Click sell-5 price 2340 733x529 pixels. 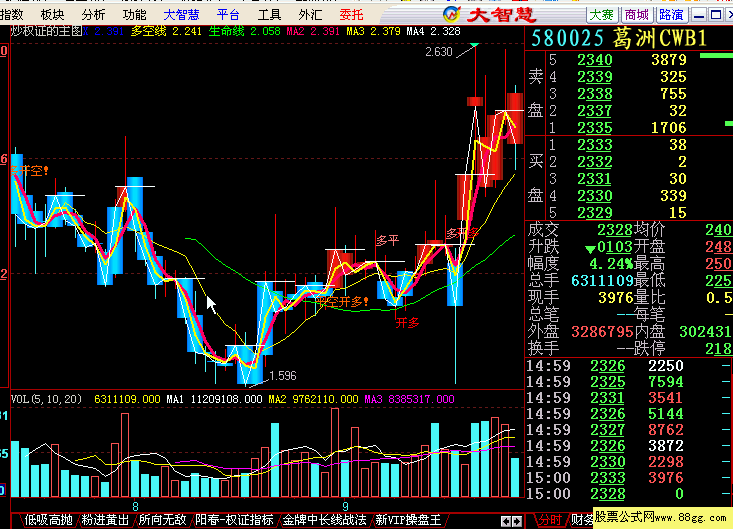click(x=595, y=60)
